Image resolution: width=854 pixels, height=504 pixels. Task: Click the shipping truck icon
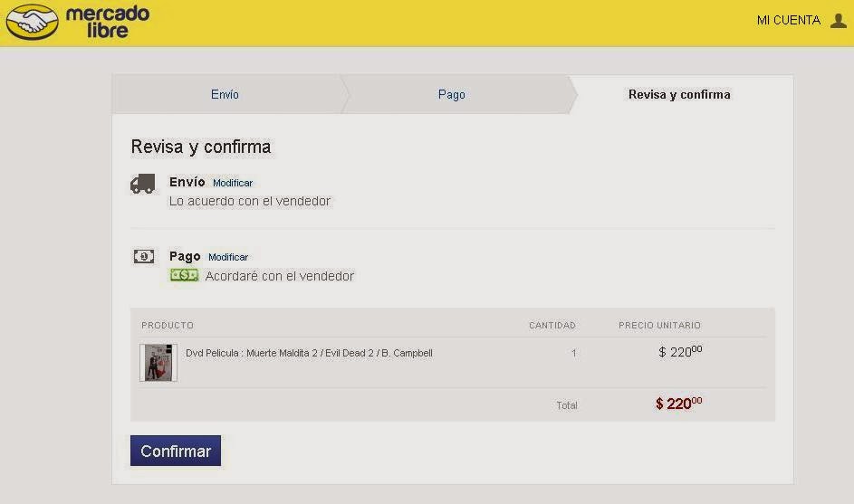pos(142,184)
